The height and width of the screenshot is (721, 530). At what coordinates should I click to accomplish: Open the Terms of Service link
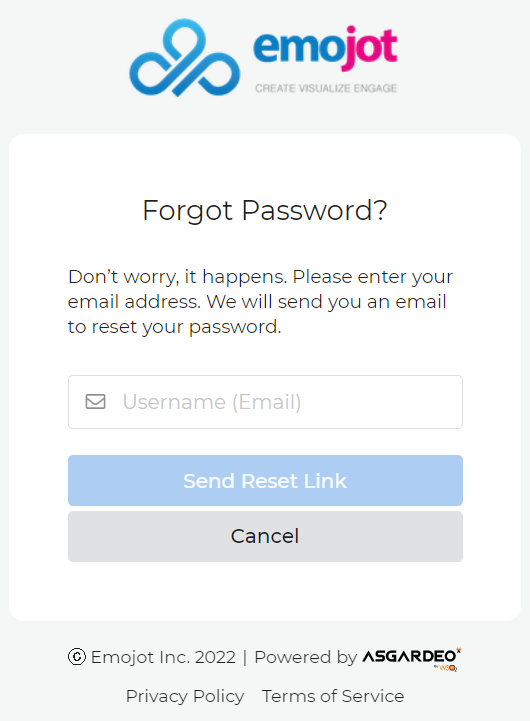tap(333, 696)
